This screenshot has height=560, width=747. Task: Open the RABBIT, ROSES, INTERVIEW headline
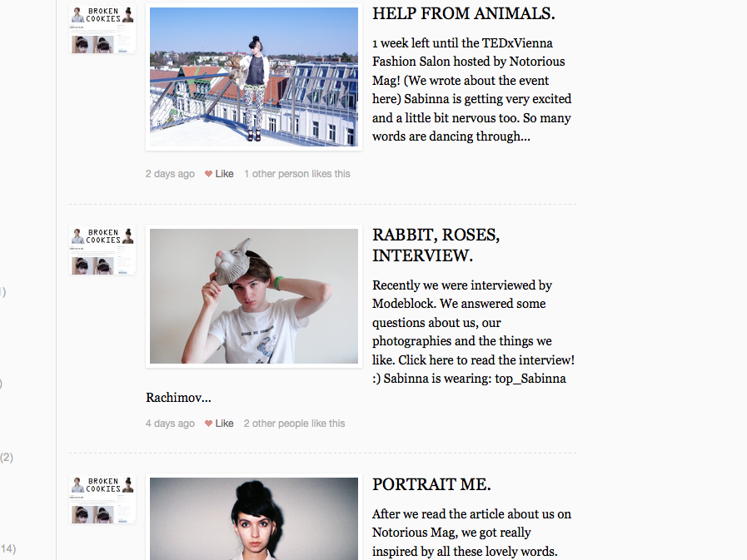436,245
